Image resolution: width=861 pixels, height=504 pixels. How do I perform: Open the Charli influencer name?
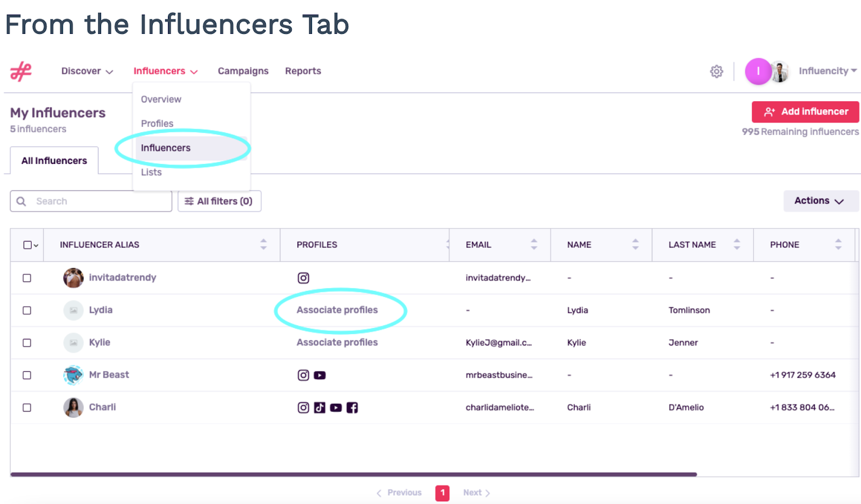102,407
